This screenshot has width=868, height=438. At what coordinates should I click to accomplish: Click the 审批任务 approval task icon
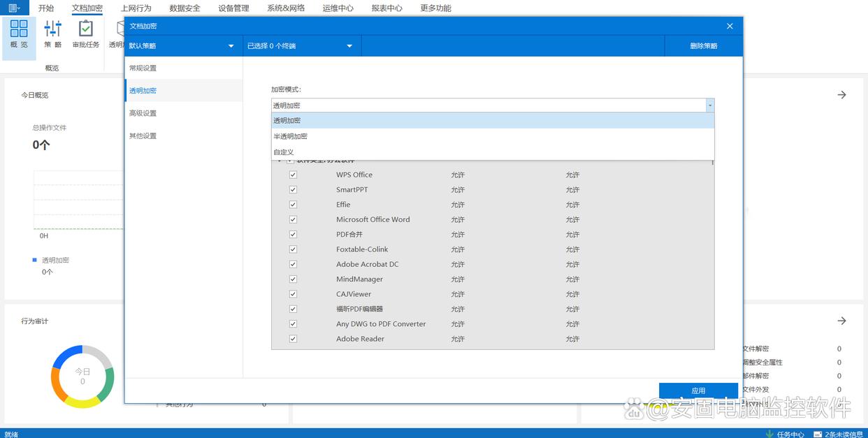85,34
